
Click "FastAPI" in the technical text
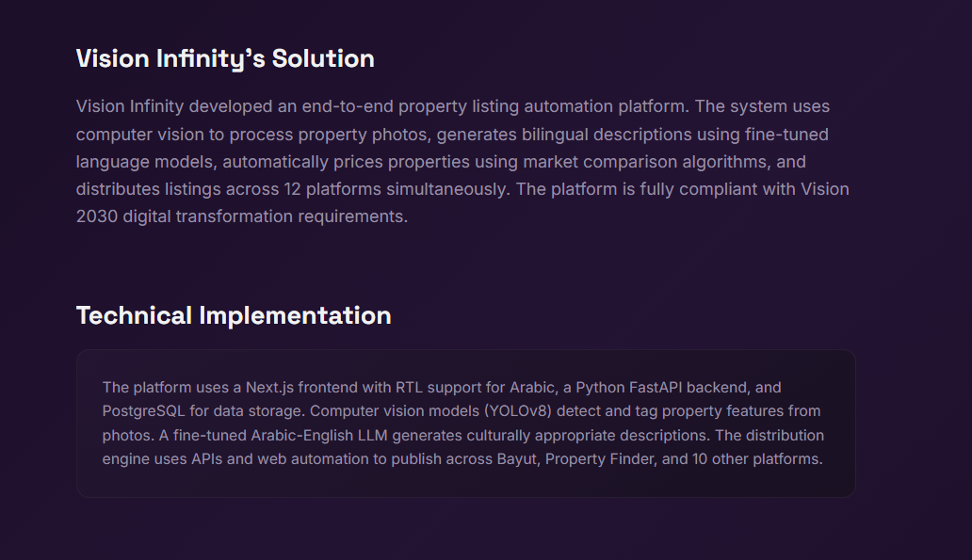pyautogui.click(x=656, y=388)
